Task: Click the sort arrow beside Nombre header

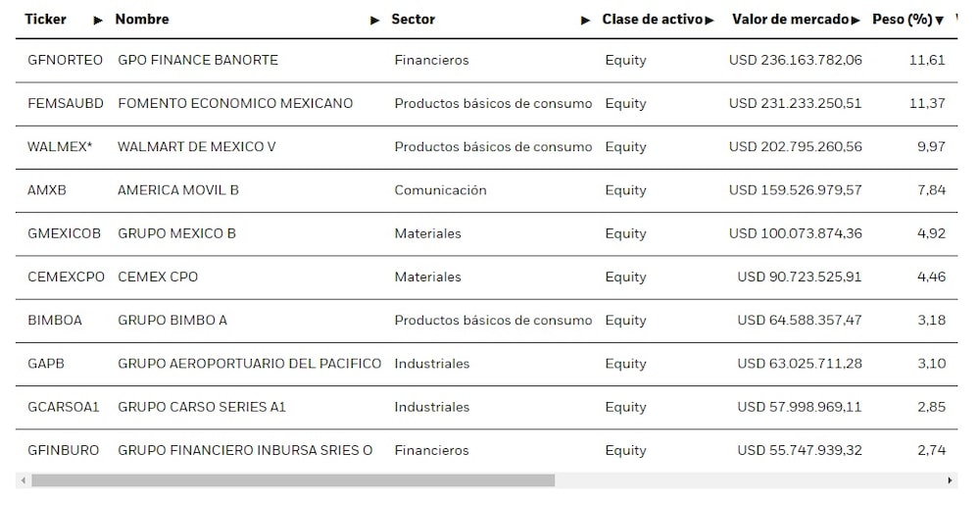Action: click(x=375, y=21)
